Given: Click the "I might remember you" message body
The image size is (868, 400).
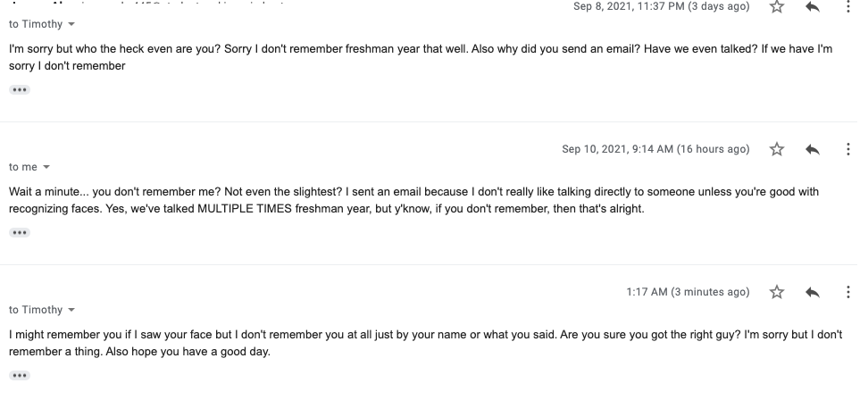Looking at the screenshot, I should coord(426,343).
